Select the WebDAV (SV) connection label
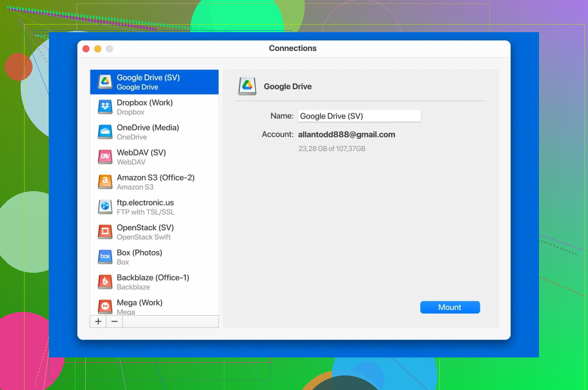Viewport: 588px width, 390px height. pyautogui.click(x=141, y=152)
